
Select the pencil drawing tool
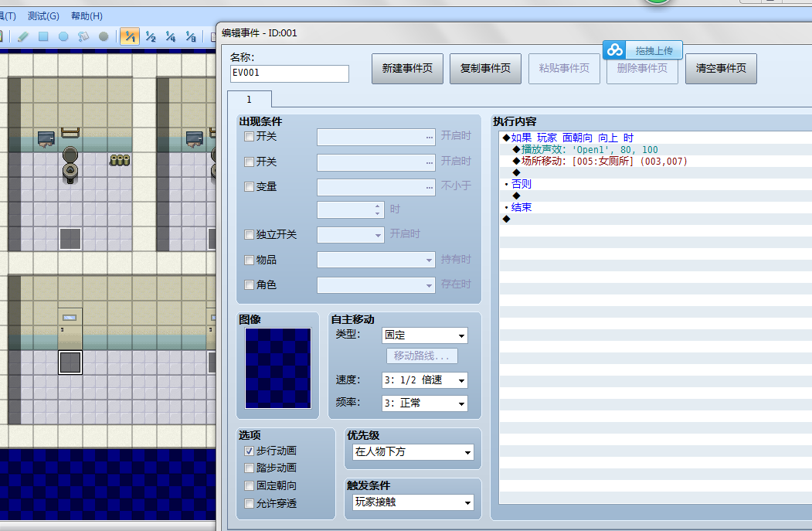pos(22,37)
